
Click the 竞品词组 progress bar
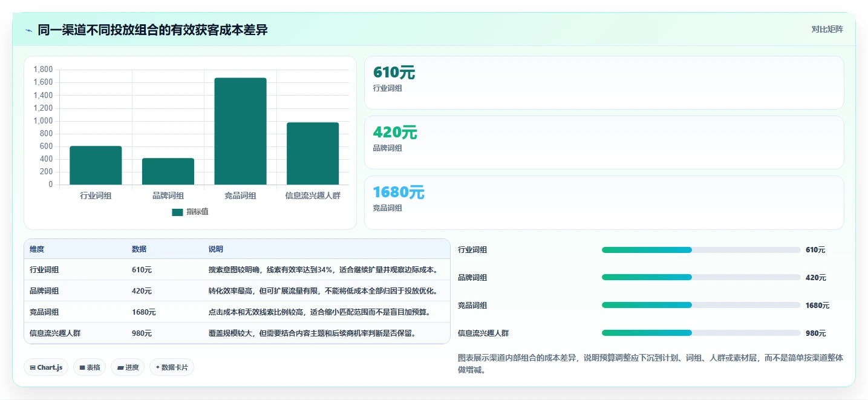click(x=701, y=305)
